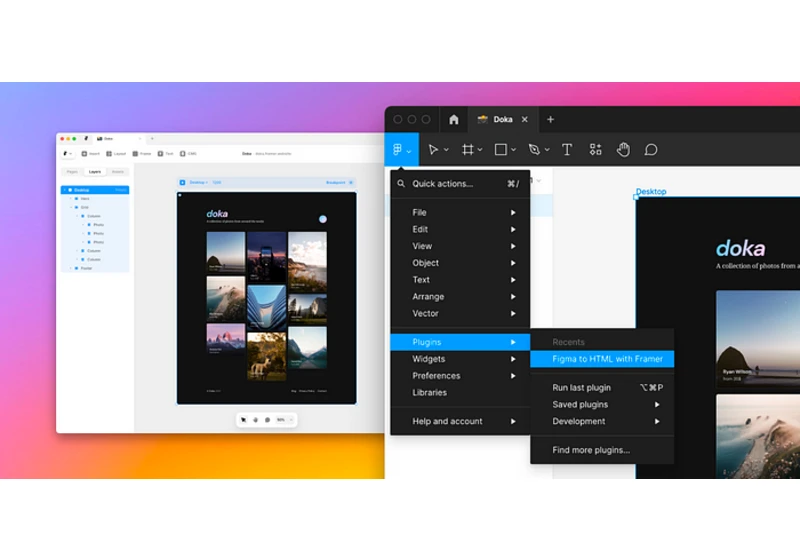Open the Edit menu entry
800x560 pixels.
pos(460,229)
